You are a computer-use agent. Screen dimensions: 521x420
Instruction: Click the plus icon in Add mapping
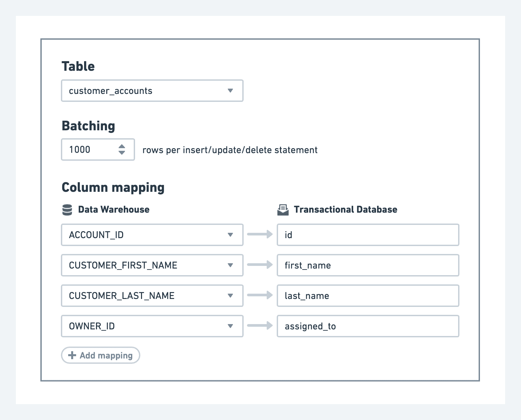pyautogui.click(x=72, y=355)
